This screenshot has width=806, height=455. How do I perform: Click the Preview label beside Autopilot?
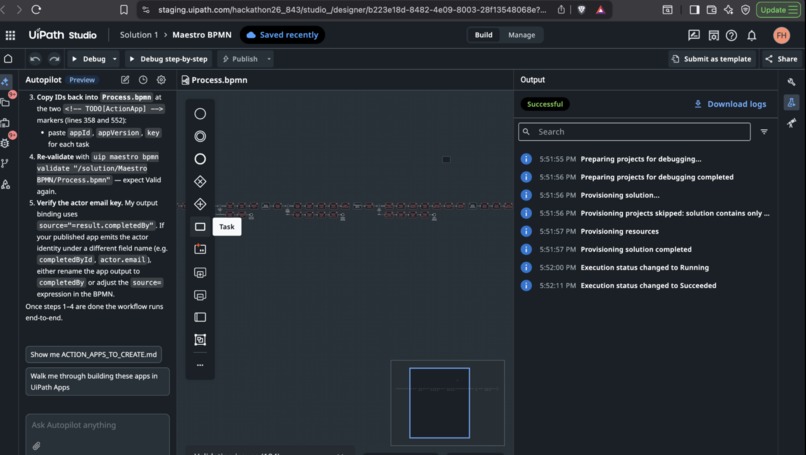tap(82, 80)
